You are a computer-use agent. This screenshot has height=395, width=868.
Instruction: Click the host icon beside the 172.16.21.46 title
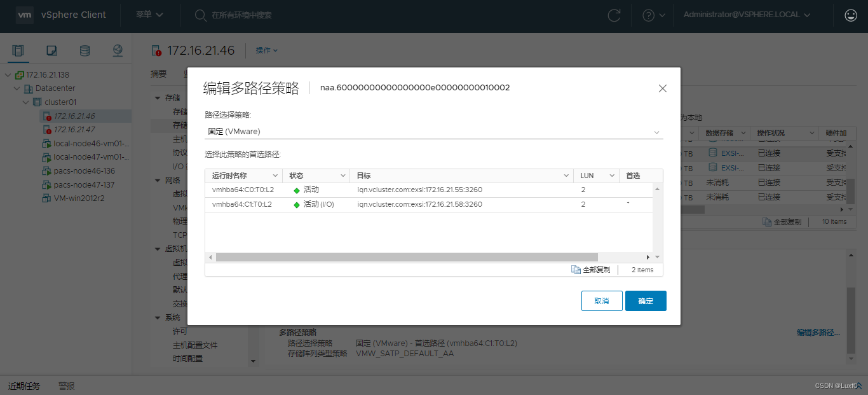(x=157, y=51)
